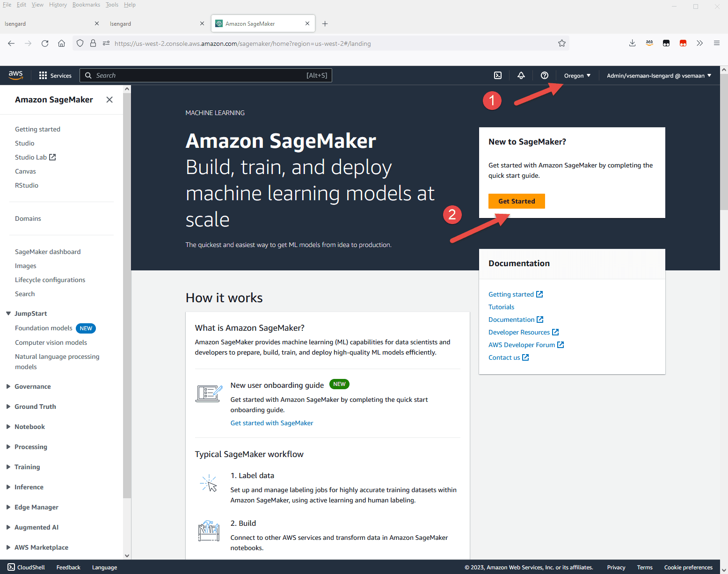Open the Getting started documentation link
The image size is (728, 574).
point(516,294)
